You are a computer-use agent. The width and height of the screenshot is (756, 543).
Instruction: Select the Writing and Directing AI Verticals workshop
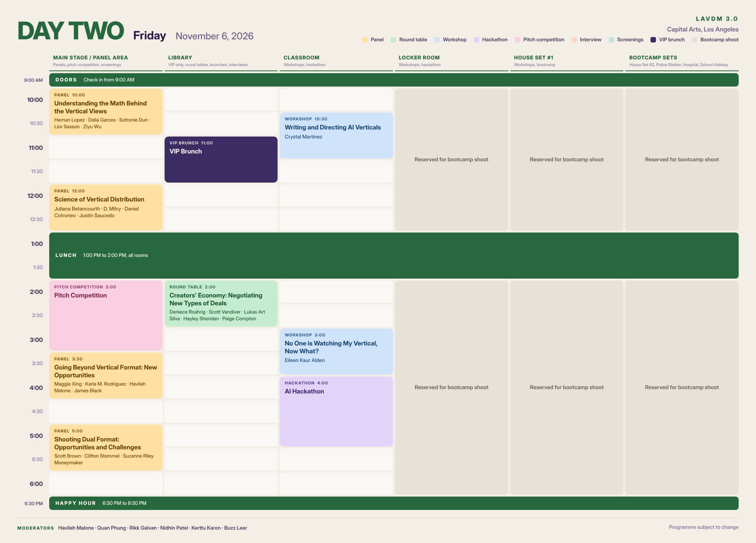coord(336,136)
